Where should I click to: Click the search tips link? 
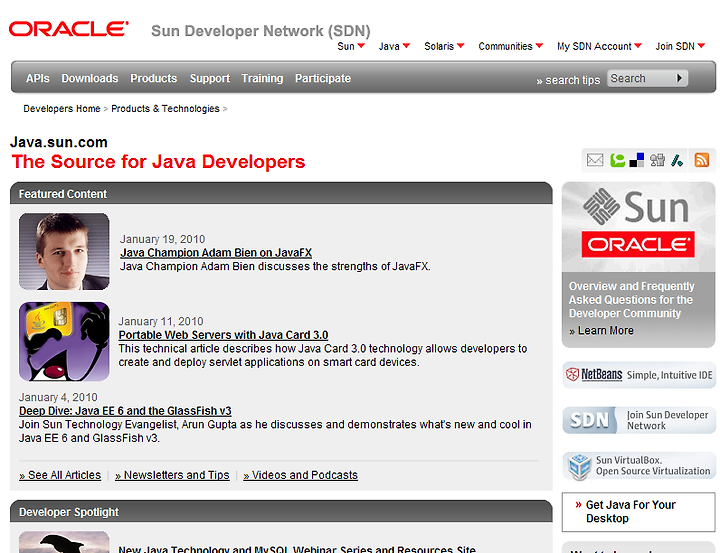point(568,80)
